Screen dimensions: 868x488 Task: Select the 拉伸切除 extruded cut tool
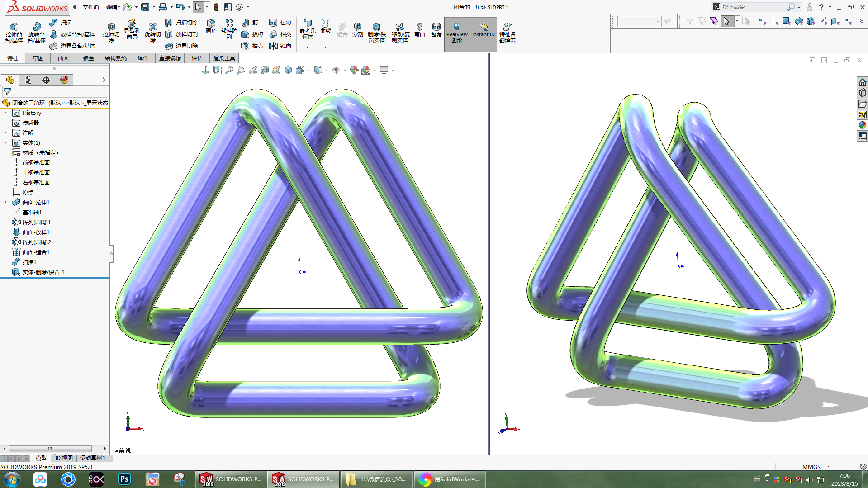pyautogui.click(x=111, y=33)
